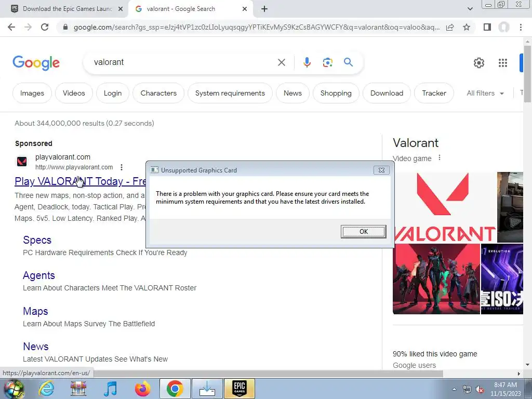Open the Agents sitelink
Image resolution: width=532 pixels, height=399 pixels.
point(38,275)
